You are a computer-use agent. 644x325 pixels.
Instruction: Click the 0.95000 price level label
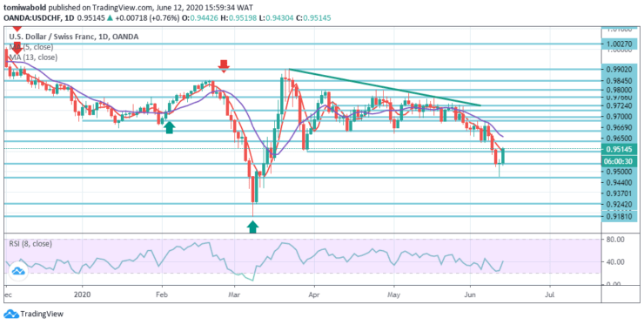click(x=621, y=171)
